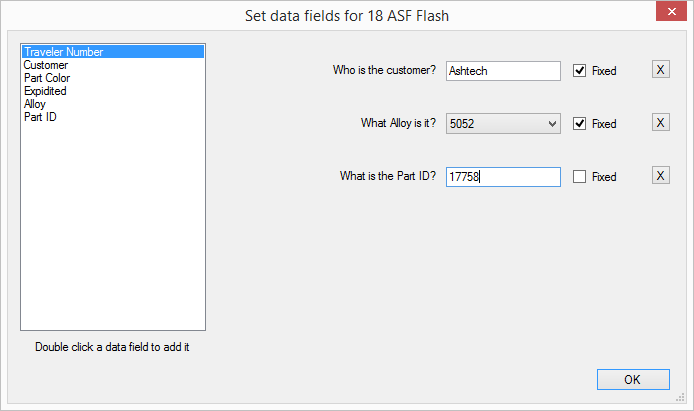
Task: Uncheck Fixed for the Alloy field
Action: click(x=579, y=123)
